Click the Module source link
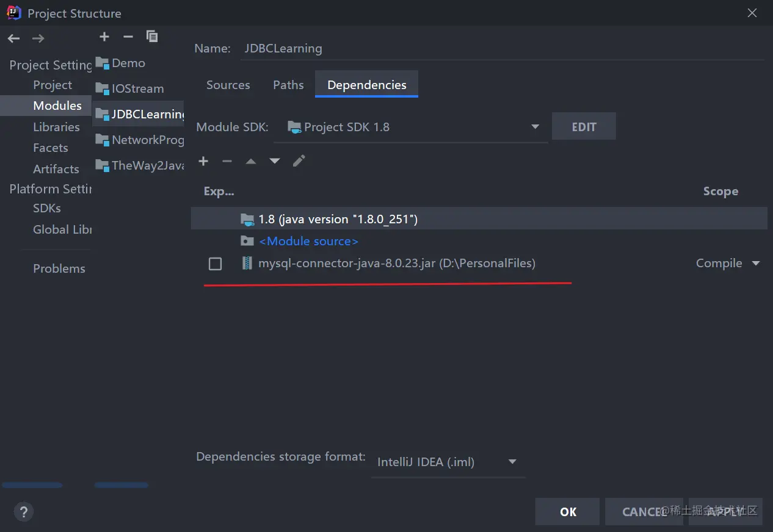This screenshot has width=773, height=532. pyautogui.click(x=308, y=241)
